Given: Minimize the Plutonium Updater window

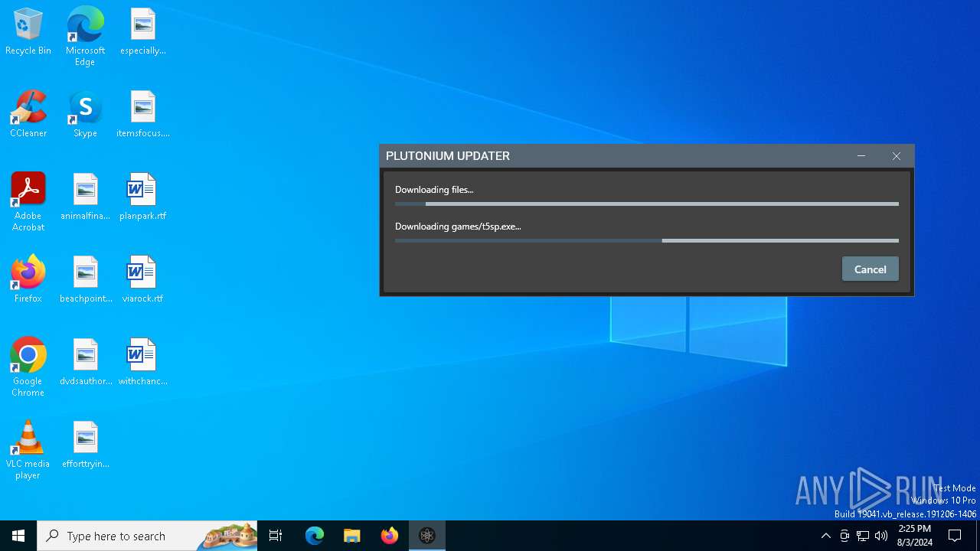Looking at the screenshot, I should click(x=861, y=156).
